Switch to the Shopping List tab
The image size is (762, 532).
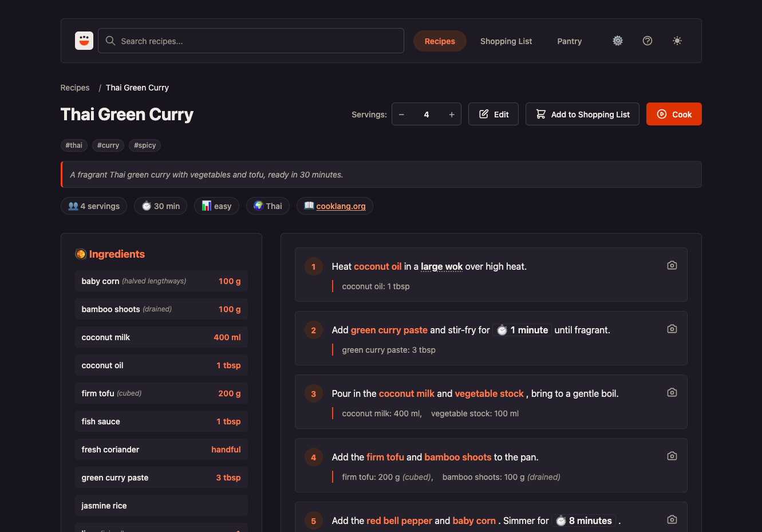(x=506, y=41)
